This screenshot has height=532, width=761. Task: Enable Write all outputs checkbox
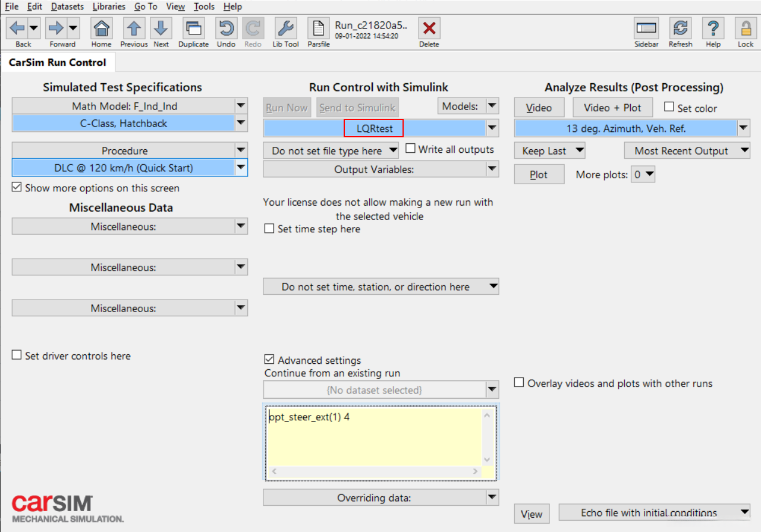pyautogui.click(x=410, y=149)
